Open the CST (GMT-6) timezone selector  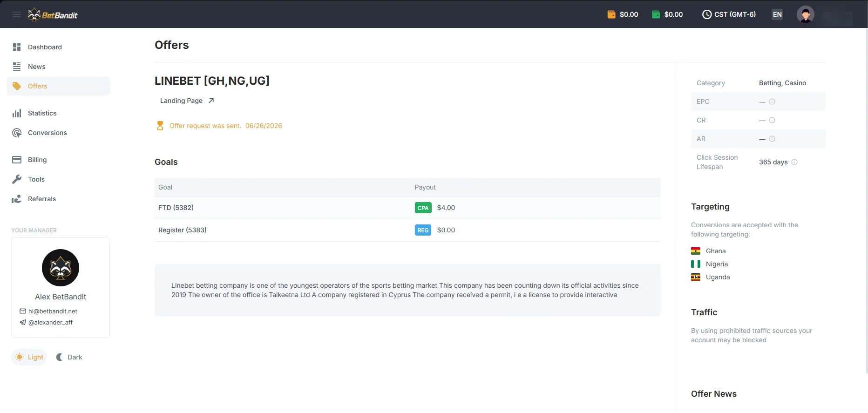click(729, 14)
